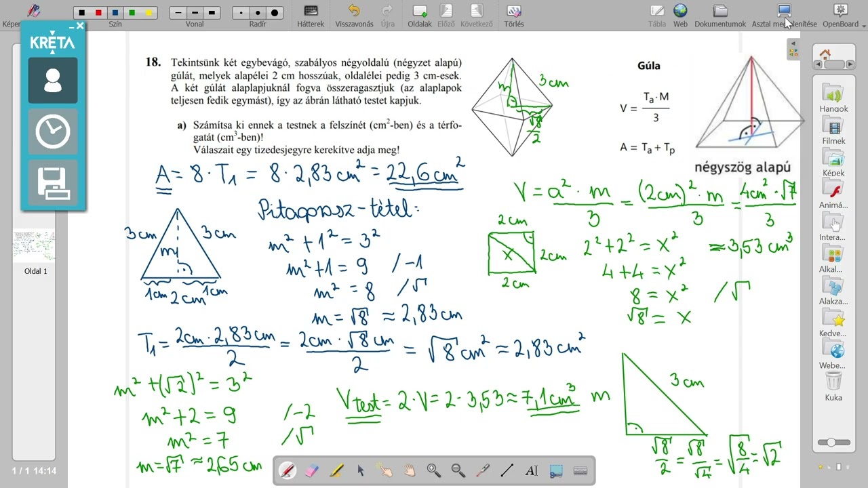Select the hand scroll-page tool
Viewport: 868px width, 488px height.
(410, 470)
